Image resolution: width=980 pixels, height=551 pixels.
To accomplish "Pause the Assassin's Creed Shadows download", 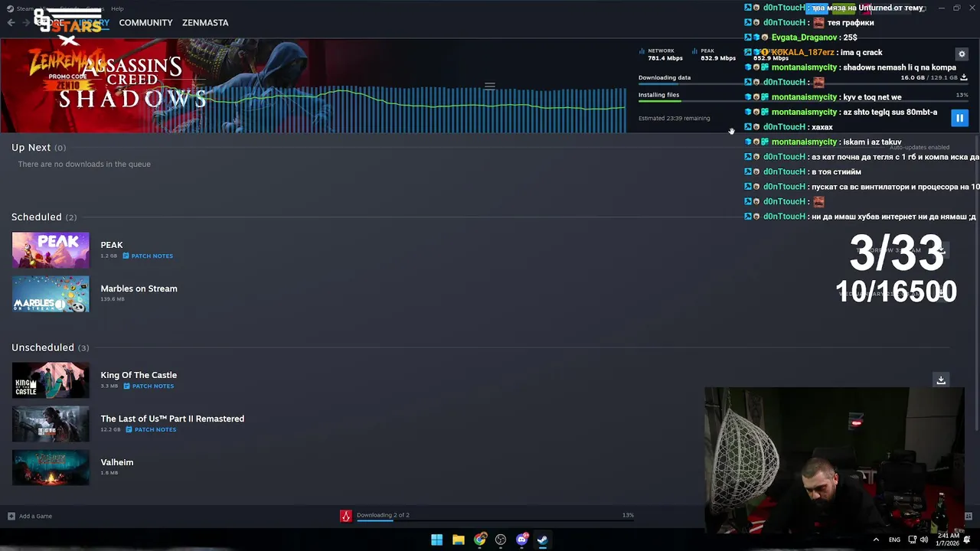I will point(959,118).
